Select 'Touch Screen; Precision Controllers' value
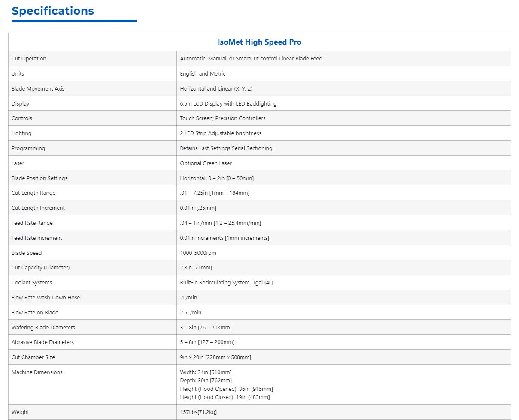This screenshot has width=519, height=420. point(223,118)
